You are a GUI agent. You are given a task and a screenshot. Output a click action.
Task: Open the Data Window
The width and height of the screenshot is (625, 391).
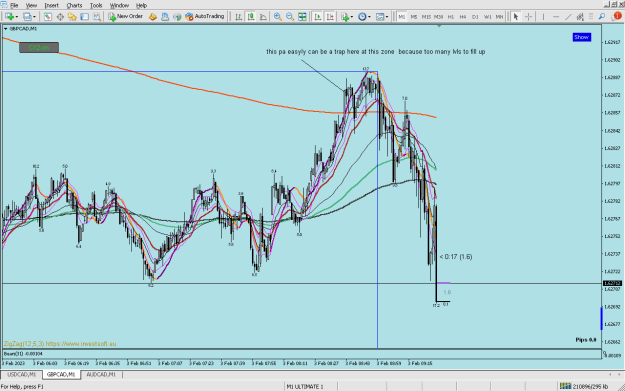coord(60,17)
